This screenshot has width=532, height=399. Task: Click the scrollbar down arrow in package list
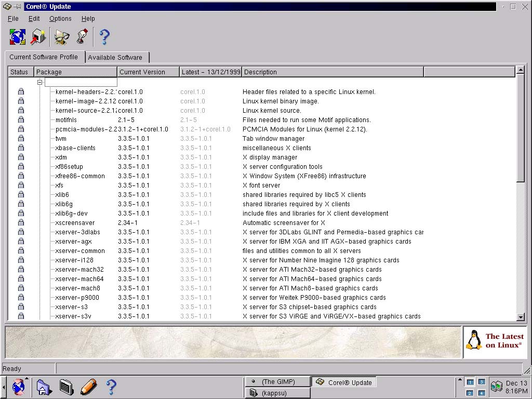[521, 317]
